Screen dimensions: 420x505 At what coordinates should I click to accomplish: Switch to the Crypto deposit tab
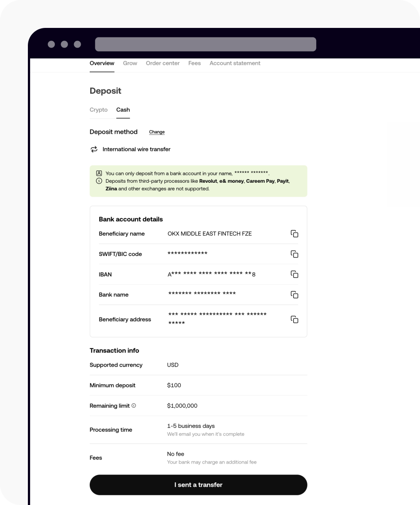(98, 110)
